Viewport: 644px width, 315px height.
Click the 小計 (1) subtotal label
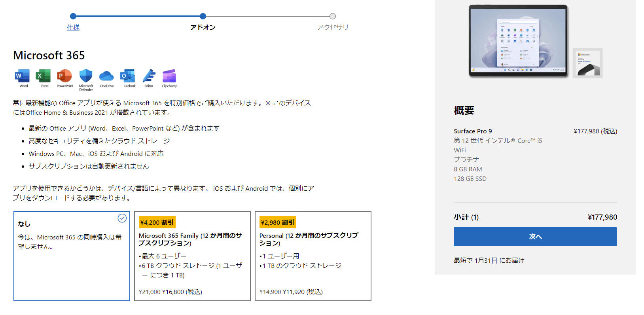[466, 217]
